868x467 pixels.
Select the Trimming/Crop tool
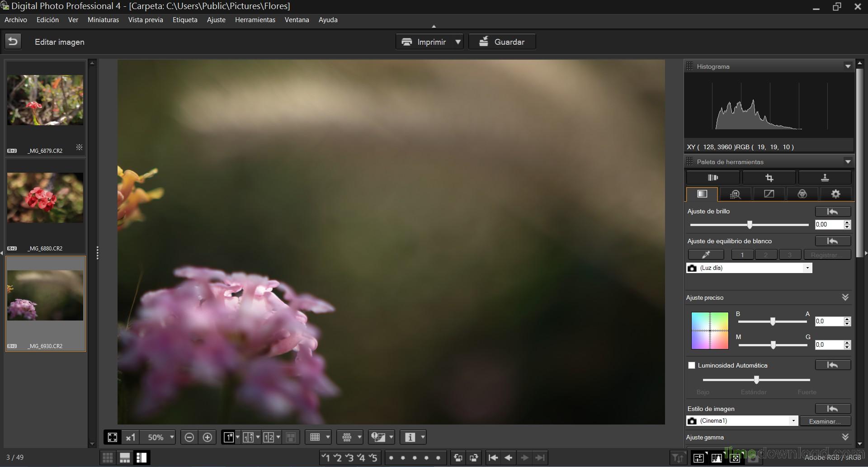point(769,178)
